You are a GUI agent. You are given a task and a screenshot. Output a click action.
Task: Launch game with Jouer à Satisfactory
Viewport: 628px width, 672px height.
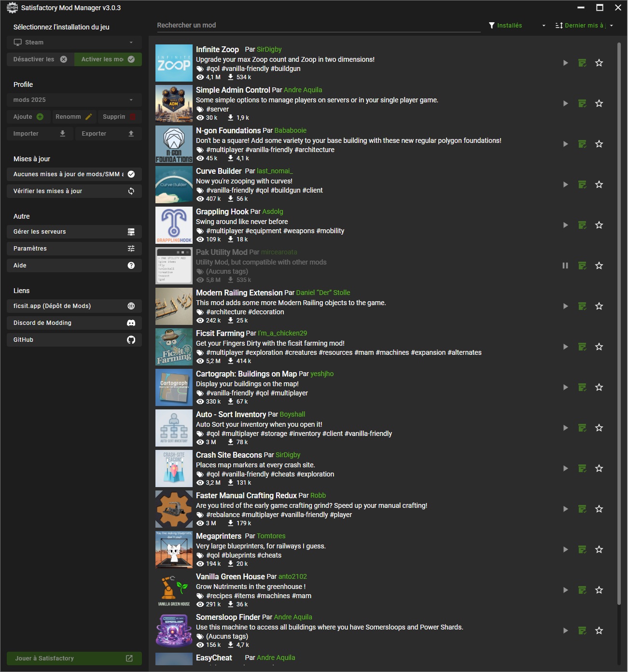tap(74, 658)
